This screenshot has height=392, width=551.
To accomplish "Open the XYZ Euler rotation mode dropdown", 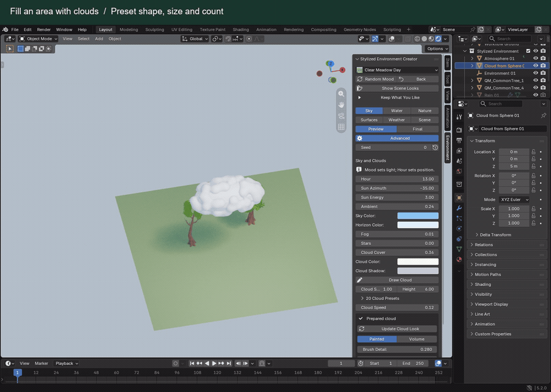I will (x=514, y=200).
